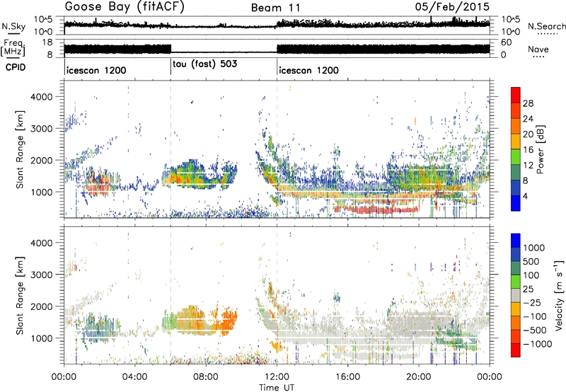Click the "Slant Range [km]" label of the velocity panel

pyautogui.click(x=20, y=295)
